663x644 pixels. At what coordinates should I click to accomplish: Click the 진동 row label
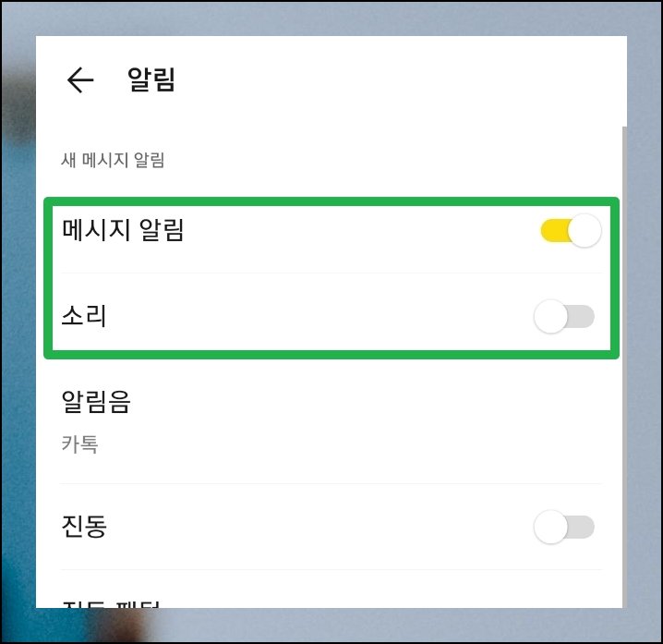click(84, 526)
